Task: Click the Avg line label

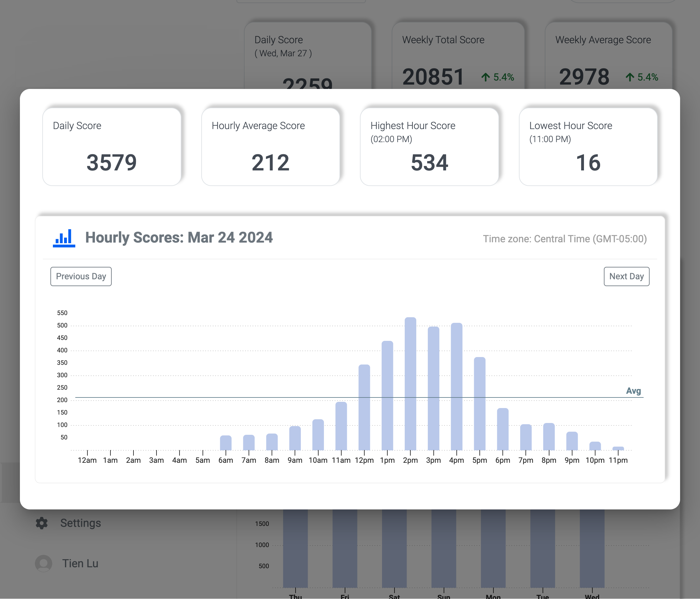Action: coord(633,391)
